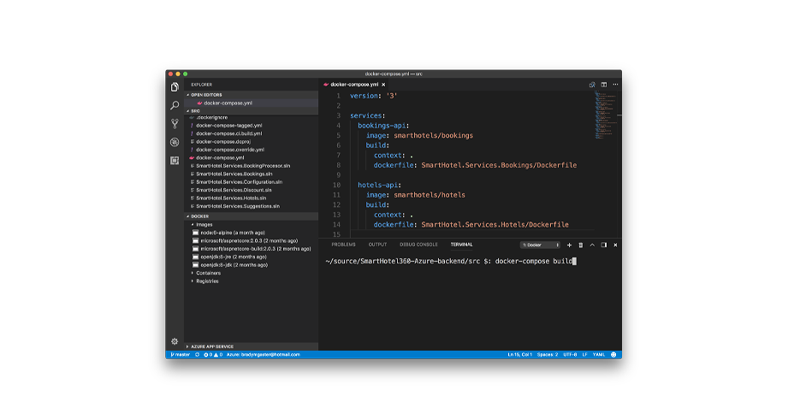Add a new terminal with plus icon

tap(569, 244)
